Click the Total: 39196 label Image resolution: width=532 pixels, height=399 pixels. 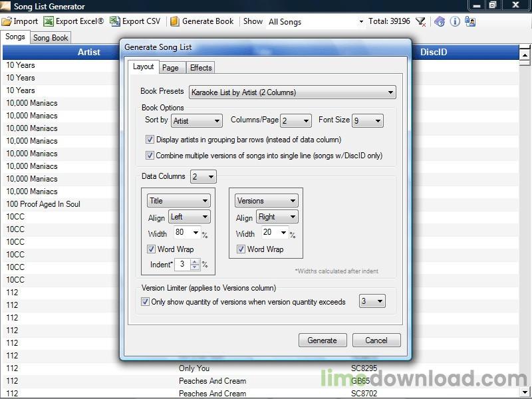(x=389, y=21)
